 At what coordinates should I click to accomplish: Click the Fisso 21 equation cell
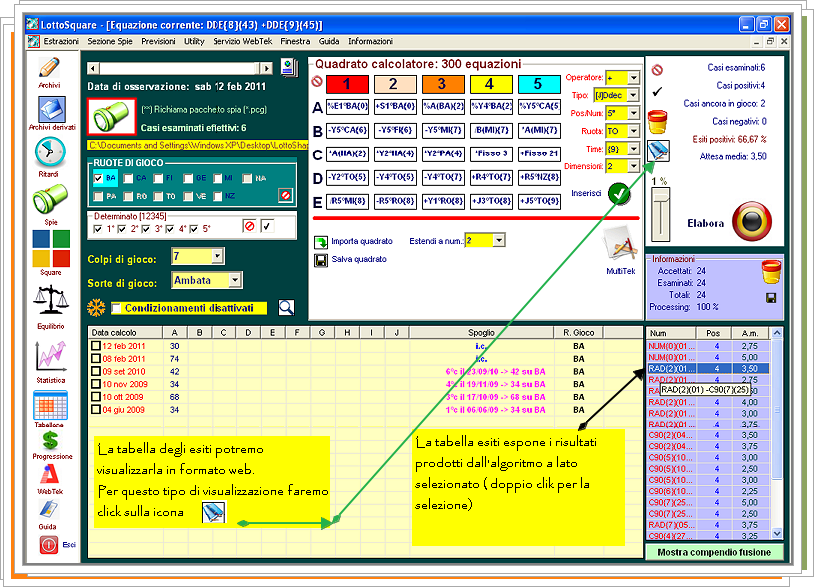[539, 154]
